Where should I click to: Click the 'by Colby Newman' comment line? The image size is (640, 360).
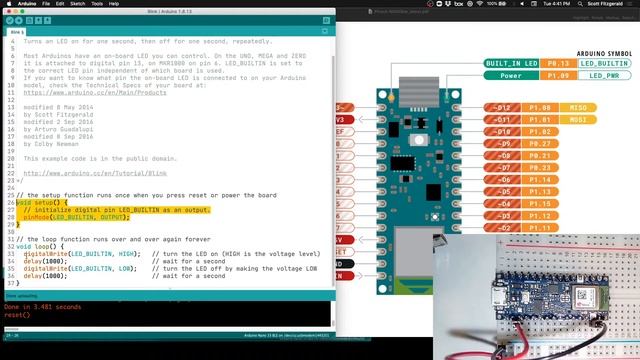[51, 144]
